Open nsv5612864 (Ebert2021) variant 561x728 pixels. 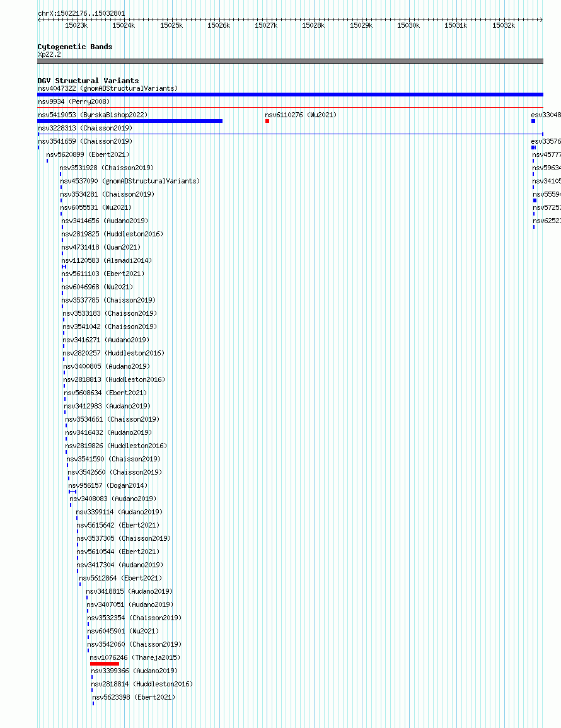121,578
